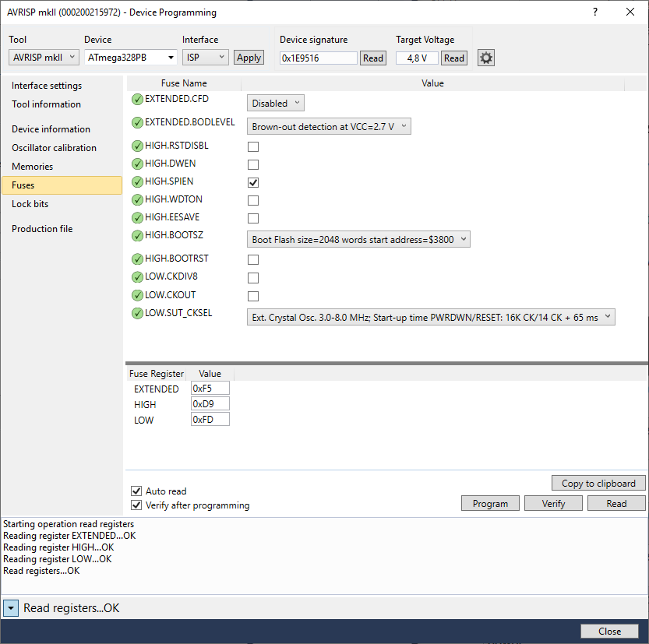Copy fuse values to clipboard

coord(598,483)
